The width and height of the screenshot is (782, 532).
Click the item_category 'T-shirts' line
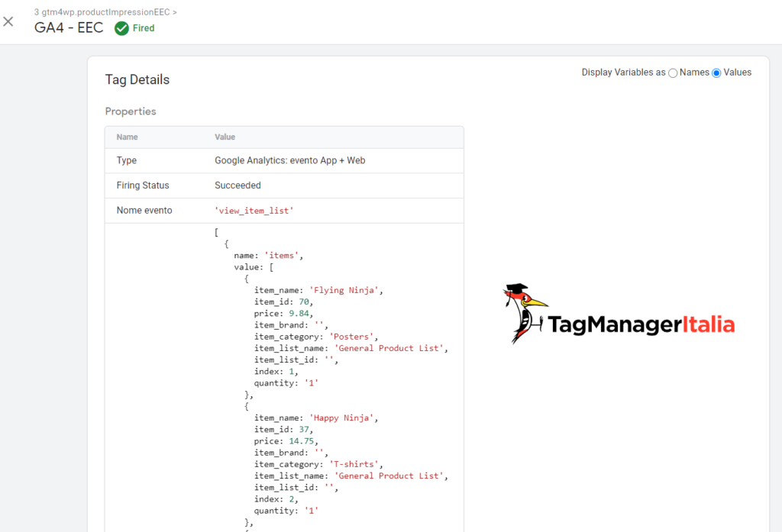(318, 464)
